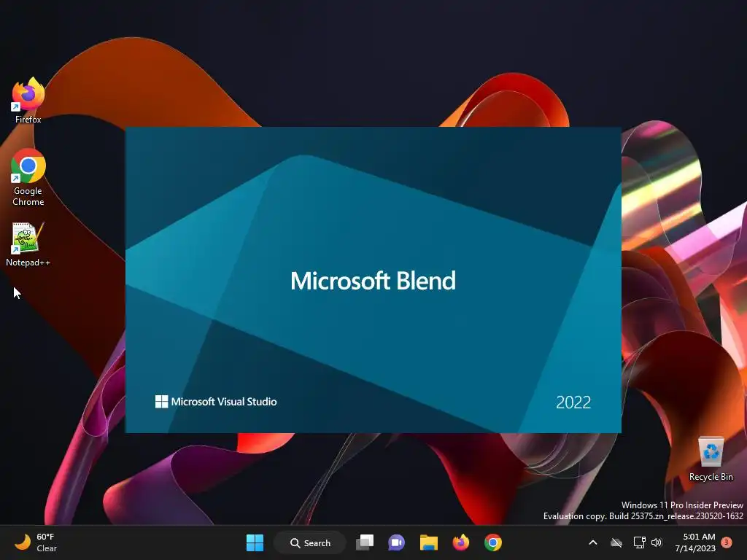Open the Chat app in the taskbar

396,542
